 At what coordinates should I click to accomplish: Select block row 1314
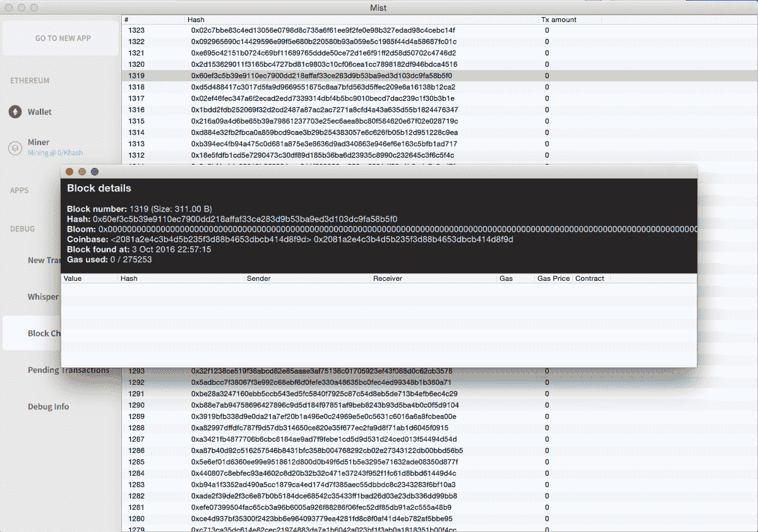pos(440,133)
